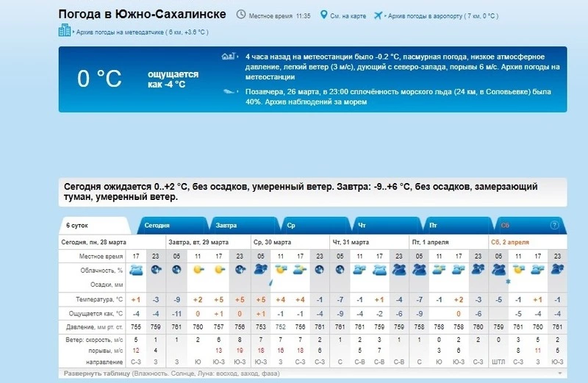
Task: Click the sea ice icon in blue panel
Action: tap(229, 92)
